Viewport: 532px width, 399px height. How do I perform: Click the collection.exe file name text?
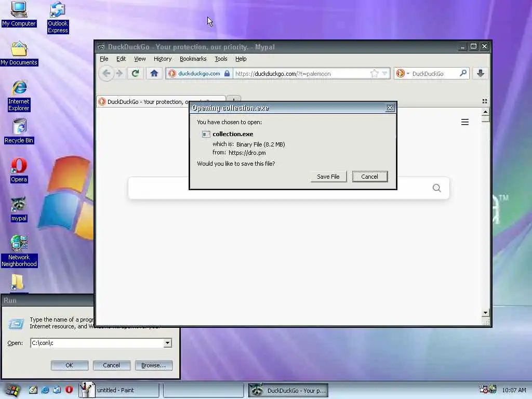(233, 134)
